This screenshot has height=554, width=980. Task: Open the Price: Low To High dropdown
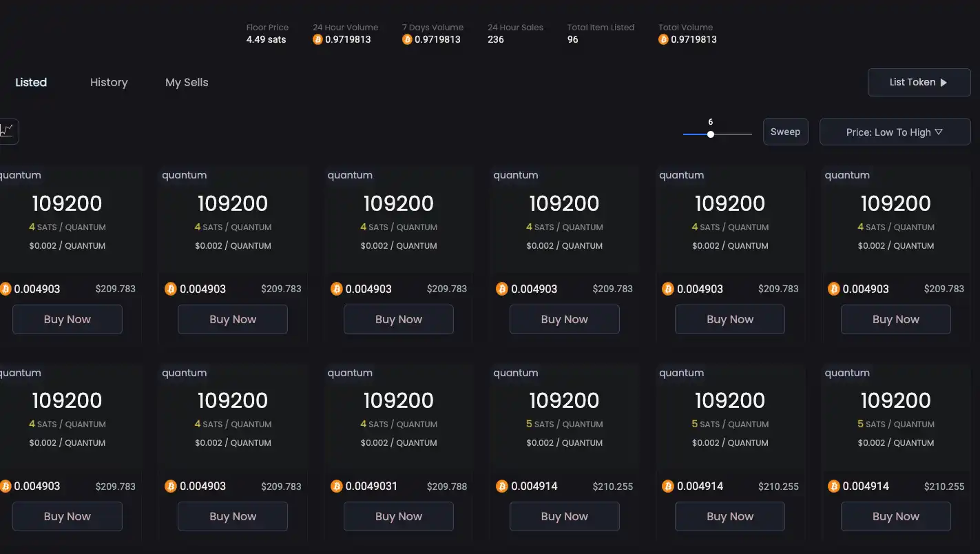[x=894, y=132]
